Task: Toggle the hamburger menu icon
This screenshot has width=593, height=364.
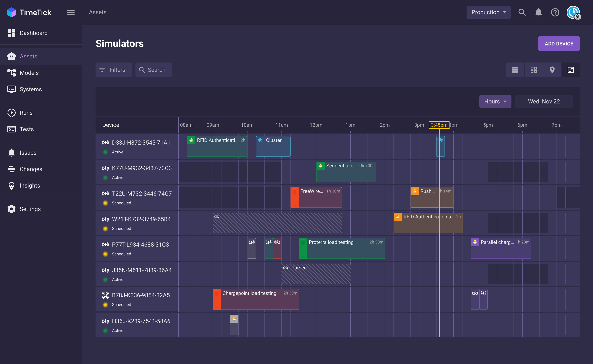Action: pyautogui.click(x=71, y=12)
